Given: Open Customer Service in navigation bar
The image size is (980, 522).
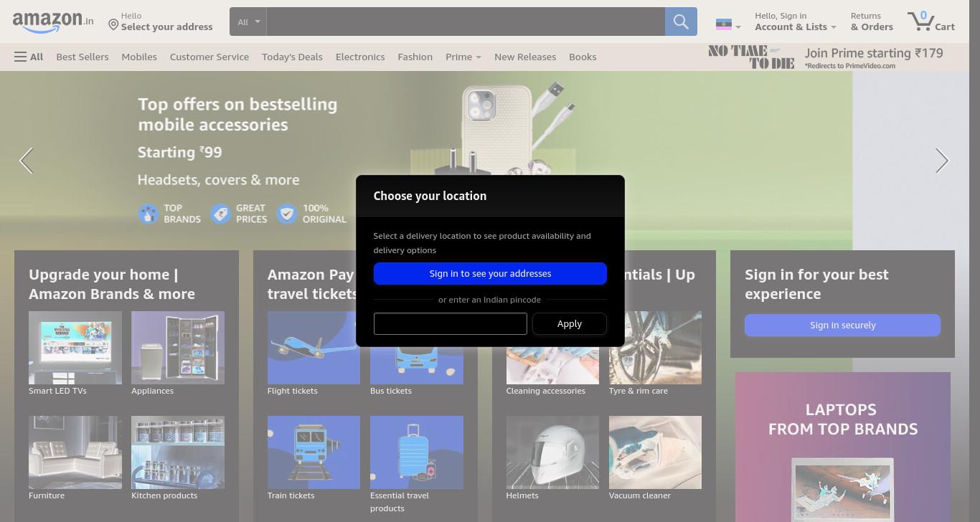Looking at the screenshot, I should pyautogui.click(x=209, y=57).
